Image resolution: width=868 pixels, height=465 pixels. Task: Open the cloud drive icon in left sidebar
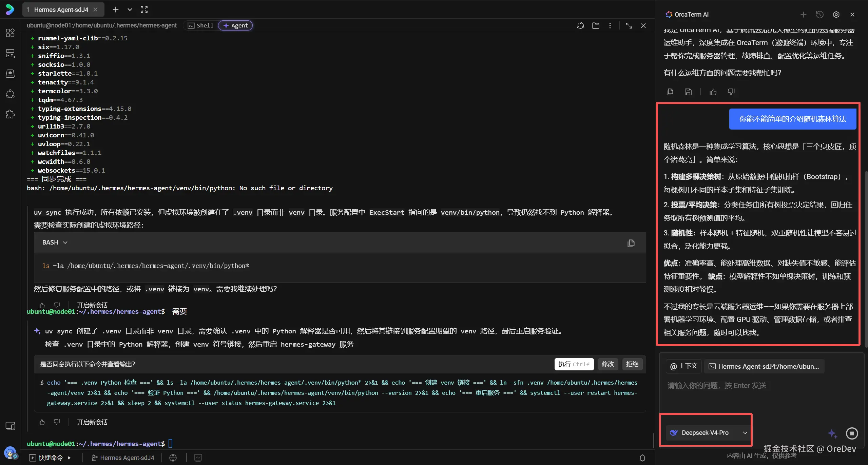coord(10,74)
